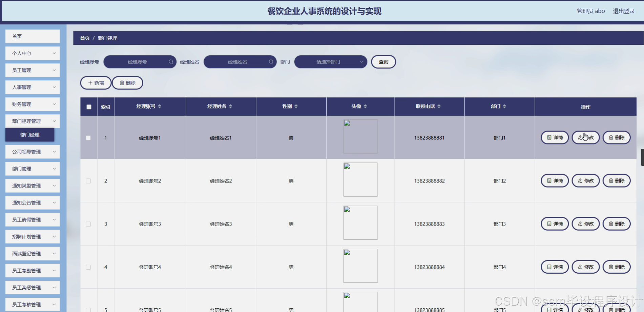The width and height of the screenshot is (644, 312).
Task: Click the 新增 add button
Action: (96, 83)
